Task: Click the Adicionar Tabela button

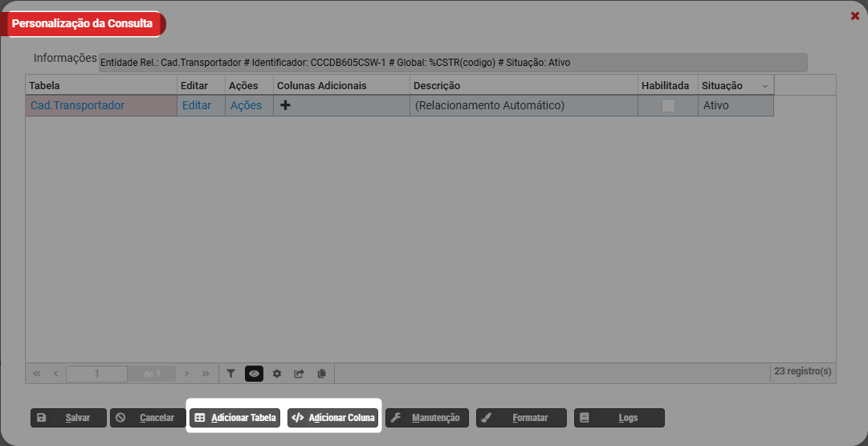Action: pyautogui.click(x=235, y=418)
